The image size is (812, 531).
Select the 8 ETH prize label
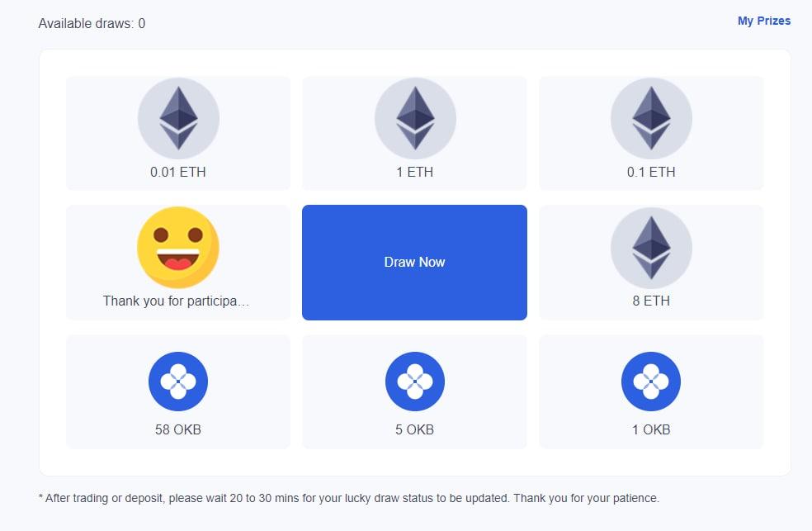[651, 301]
